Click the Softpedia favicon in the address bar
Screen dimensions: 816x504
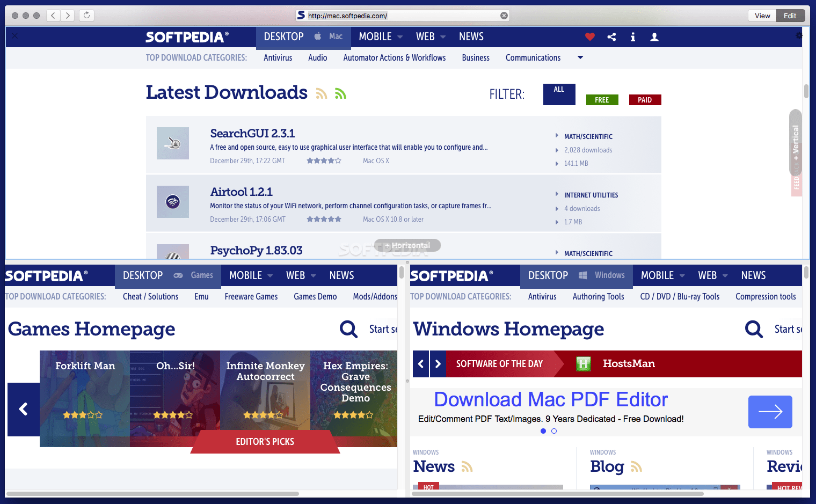(x=301, y=15)
